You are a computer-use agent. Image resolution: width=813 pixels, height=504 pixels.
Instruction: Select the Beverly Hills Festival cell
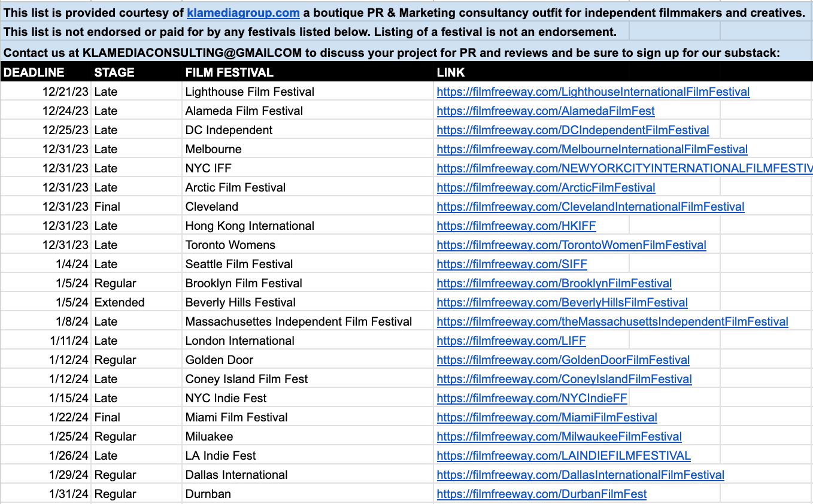point(308,302)
